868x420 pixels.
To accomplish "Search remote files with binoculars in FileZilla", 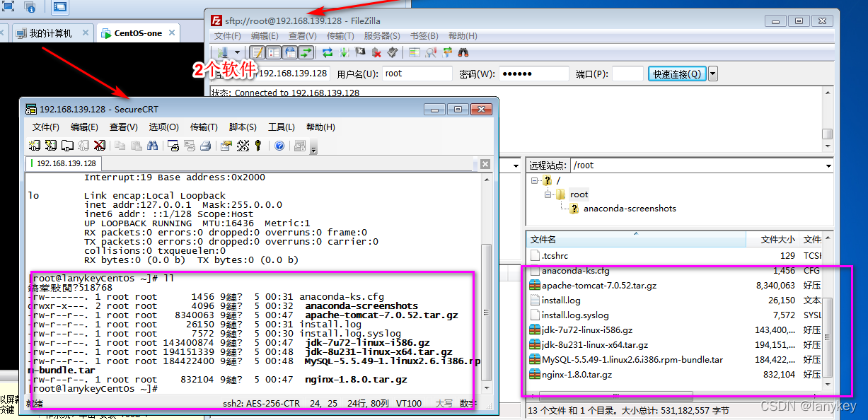I will coord(463,52).
